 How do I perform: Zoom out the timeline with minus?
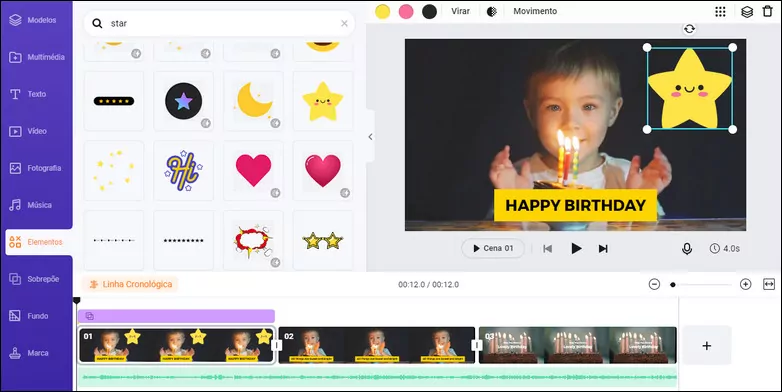pos(654,284)
